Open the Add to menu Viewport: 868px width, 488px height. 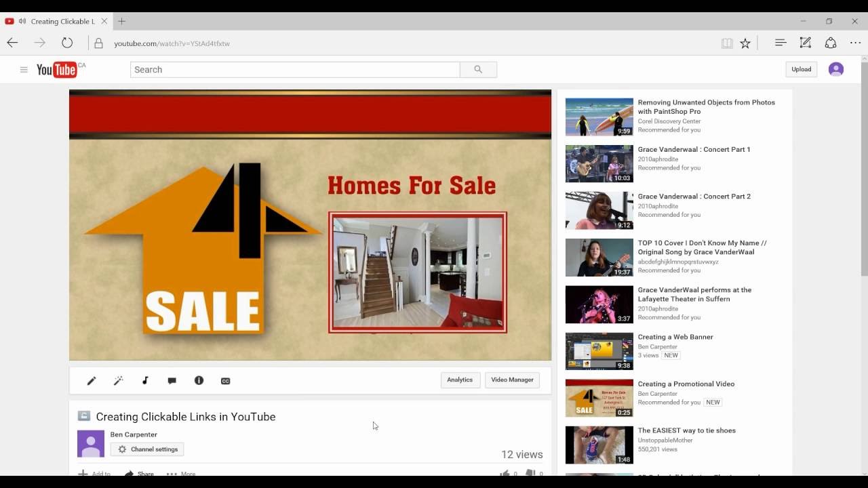[94, 474]
